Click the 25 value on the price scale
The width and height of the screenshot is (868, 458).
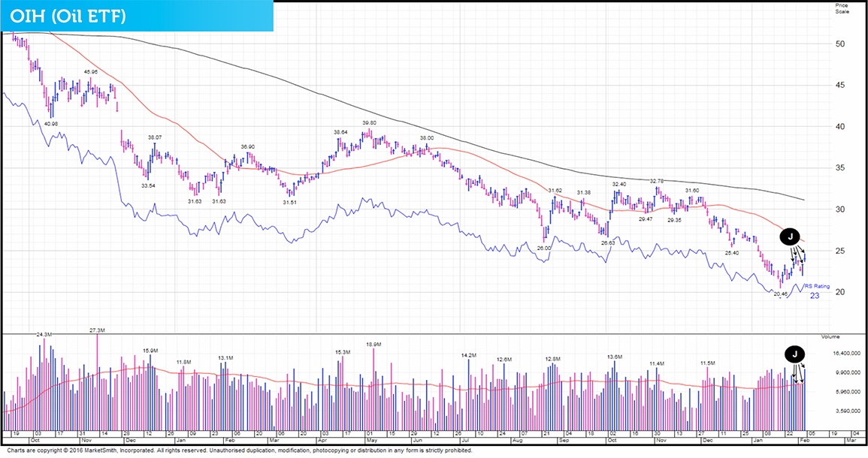coord(841,251)
